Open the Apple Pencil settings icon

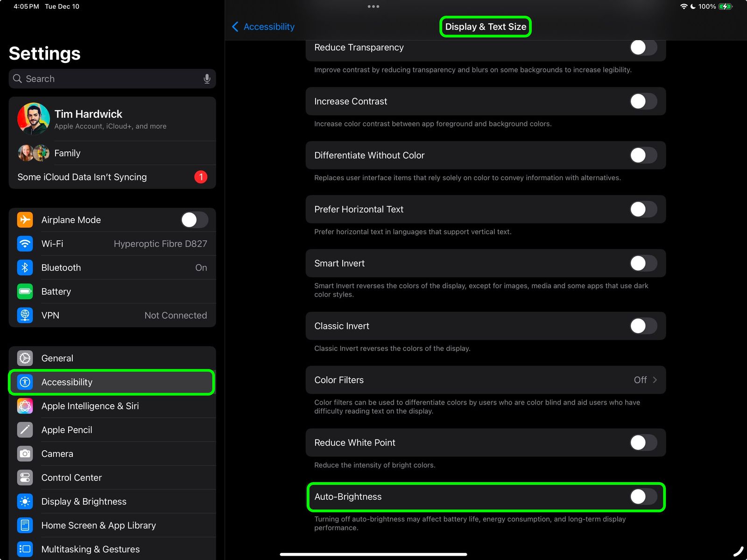pos(25,429)
